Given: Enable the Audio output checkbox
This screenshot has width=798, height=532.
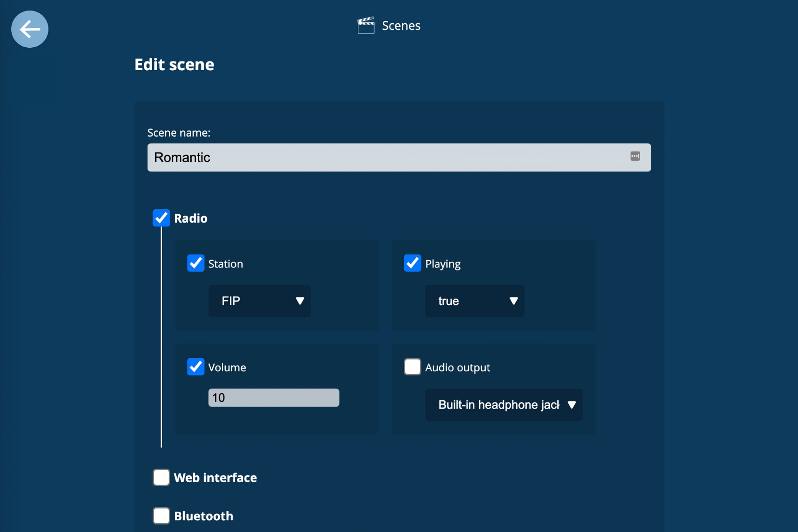Looking at the screenshot, I should point(412,367).
